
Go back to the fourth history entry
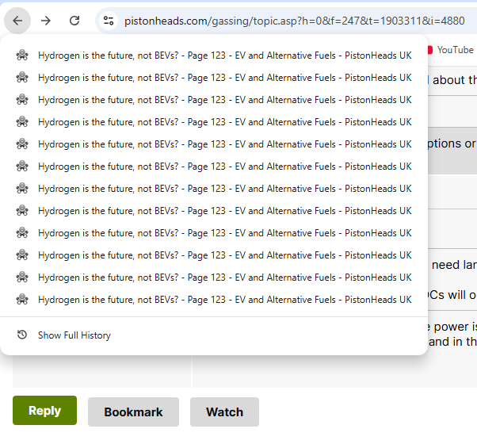(x=224, y=122)
